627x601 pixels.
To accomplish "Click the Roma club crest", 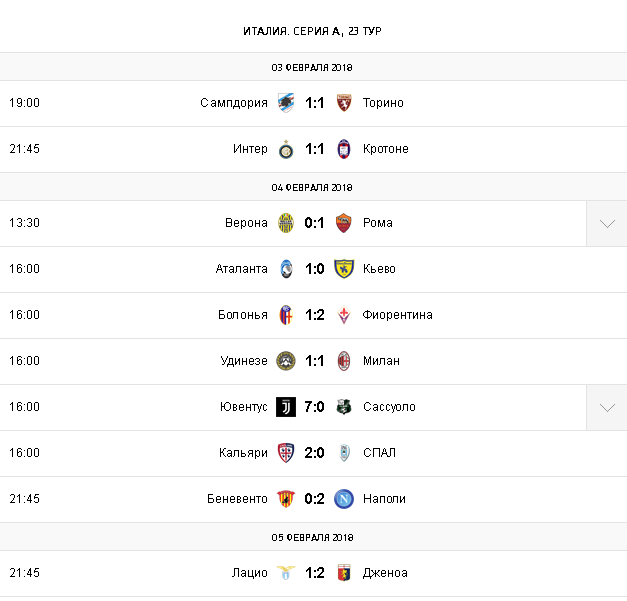I will coord(344,223).
